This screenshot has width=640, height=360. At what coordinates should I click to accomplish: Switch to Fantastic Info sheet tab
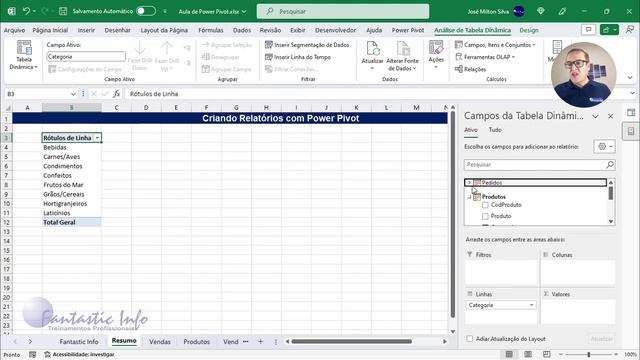(x=79, y=342)
